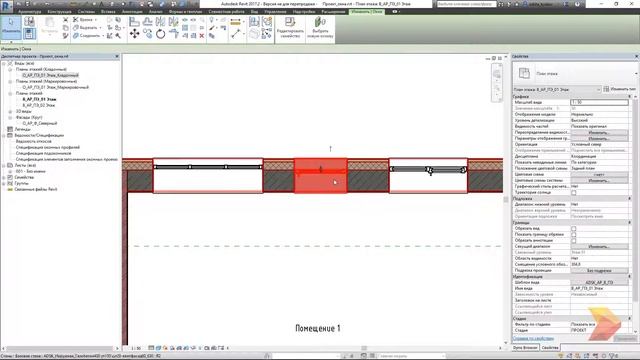Open the Revit application R menu

tap(6, 6)
